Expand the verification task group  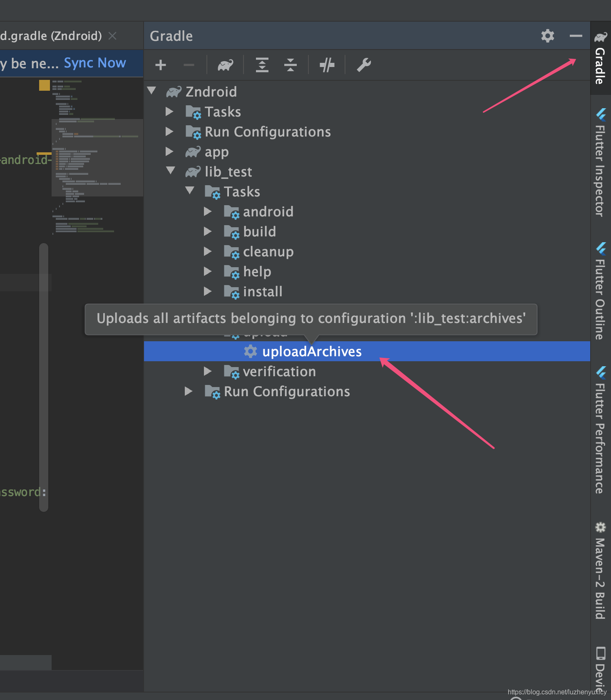click(x=207, y=371)
